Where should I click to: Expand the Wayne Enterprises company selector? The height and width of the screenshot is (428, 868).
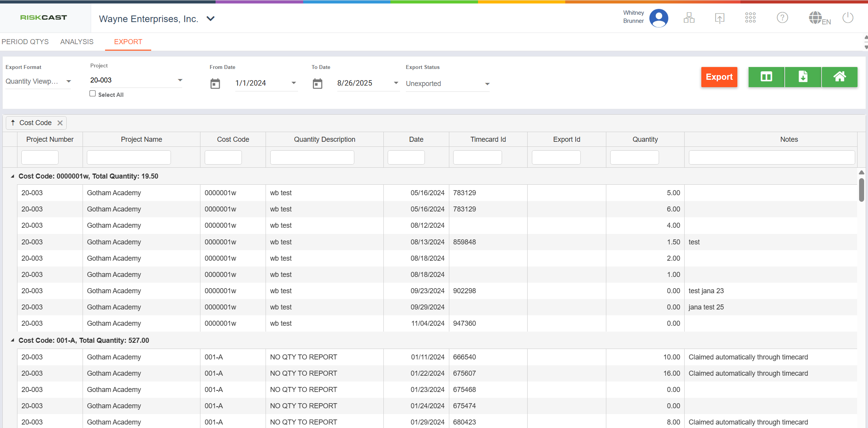click(211, 19)
